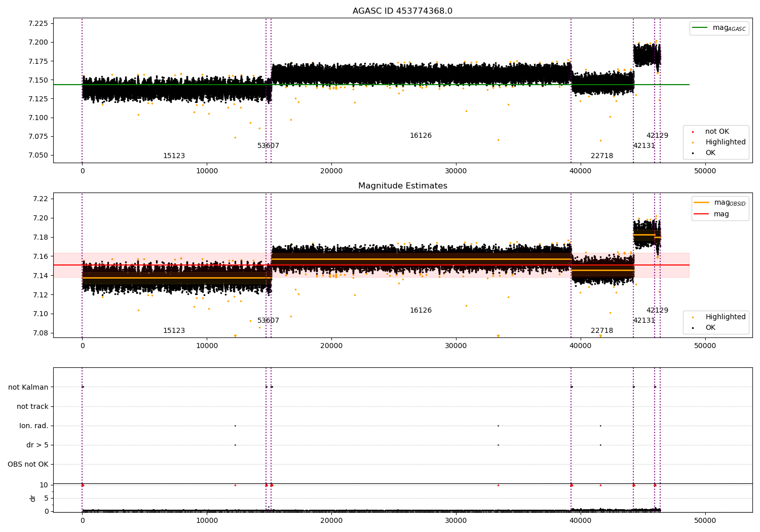This screenshot has height=532, width=760.
Task: Click the 7.175 y-axis tick label
Action: click(x=38, y=61)
